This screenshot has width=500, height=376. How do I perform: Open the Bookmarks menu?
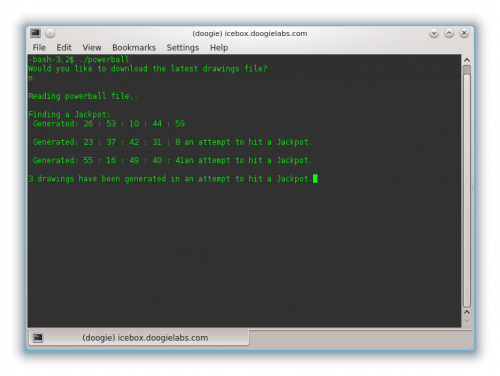134,48
